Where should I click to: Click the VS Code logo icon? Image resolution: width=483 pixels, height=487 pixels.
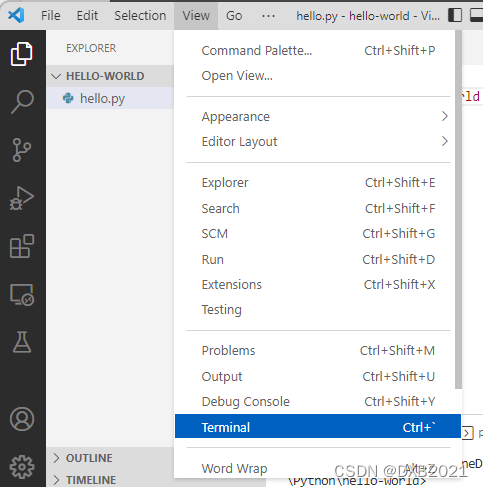(x=16, y=15)
